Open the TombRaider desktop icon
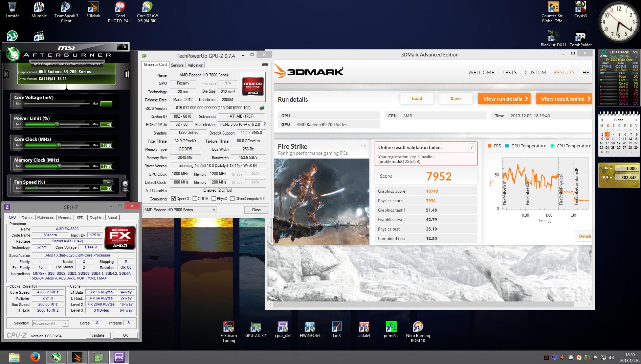The width and height of the screenshot is (641, 364). tap(580, 39)
